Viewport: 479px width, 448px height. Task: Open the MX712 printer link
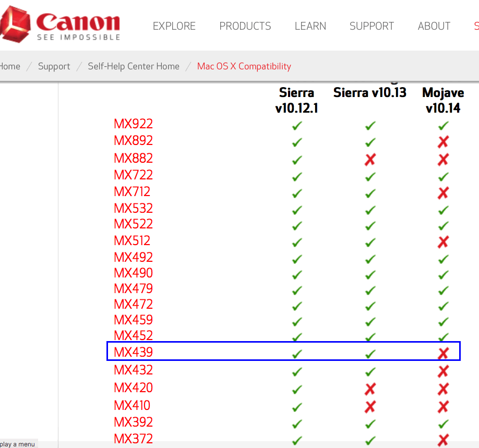pyautogui.click(x=132, y=192)
